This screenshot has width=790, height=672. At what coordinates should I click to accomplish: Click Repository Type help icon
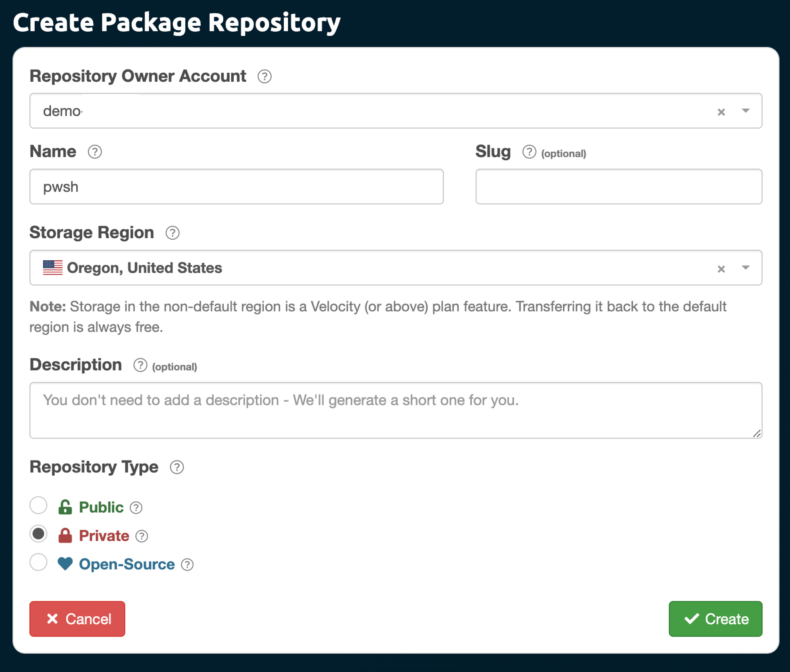tap(177, 467)
